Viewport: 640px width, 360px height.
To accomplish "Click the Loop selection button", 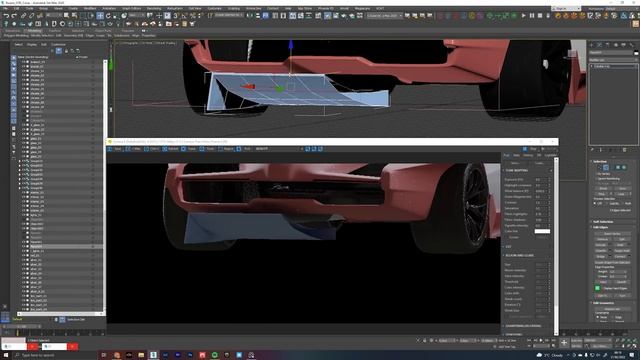I will [x=621, y=194].
